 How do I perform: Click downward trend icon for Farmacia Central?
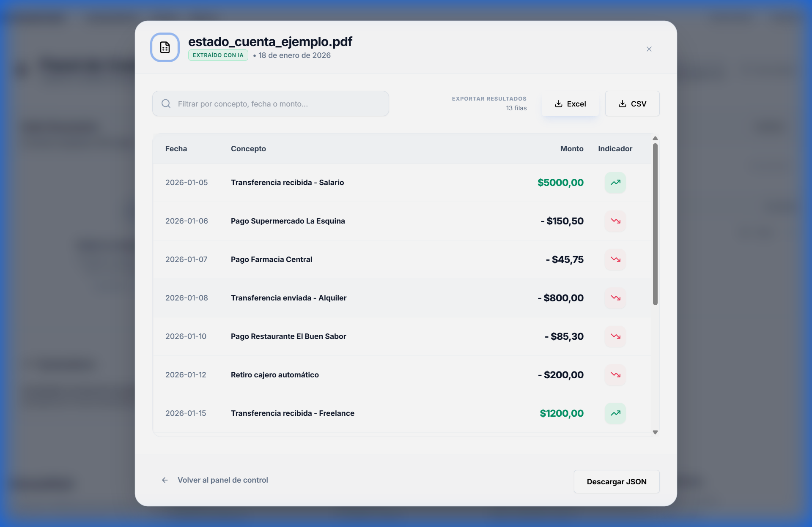[615, 259]
